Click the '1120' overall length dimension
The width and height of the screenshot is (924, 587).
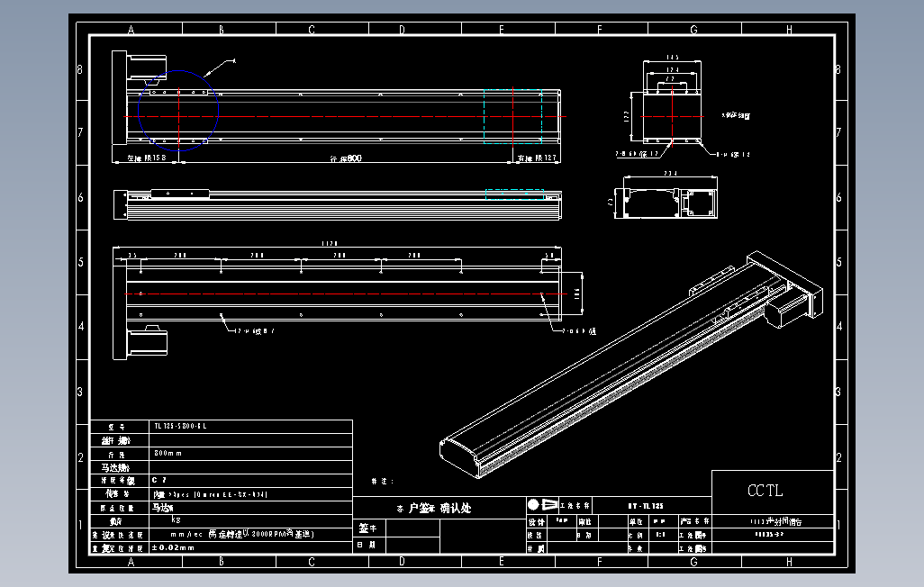point(330,243)
